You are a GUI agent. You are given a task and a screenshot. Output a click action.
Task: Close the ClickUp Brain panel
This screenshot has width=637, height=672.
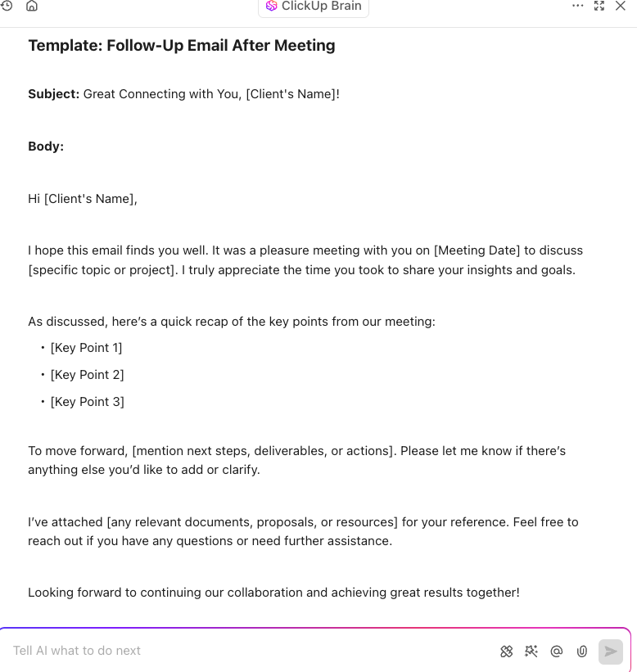tap(620, 7)
